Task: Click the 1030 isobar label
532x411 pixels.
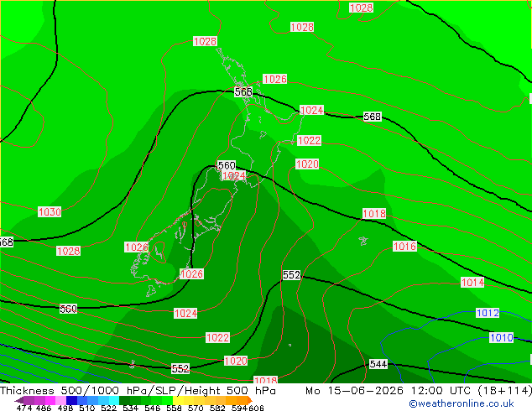Action: tap(50, 212)
